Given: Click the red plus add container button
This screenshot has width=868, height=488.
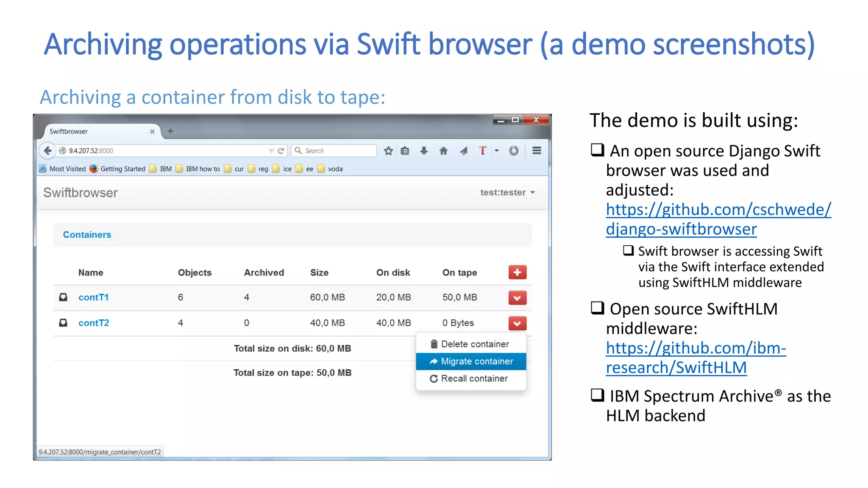Looking at the screenshot, I should 517,272.
